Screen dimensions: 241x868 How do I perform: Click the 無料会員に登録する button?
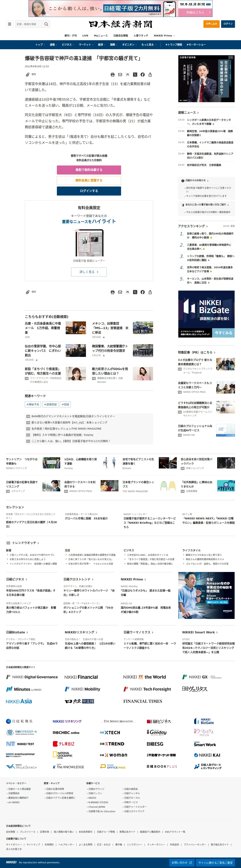coord(89,180)
